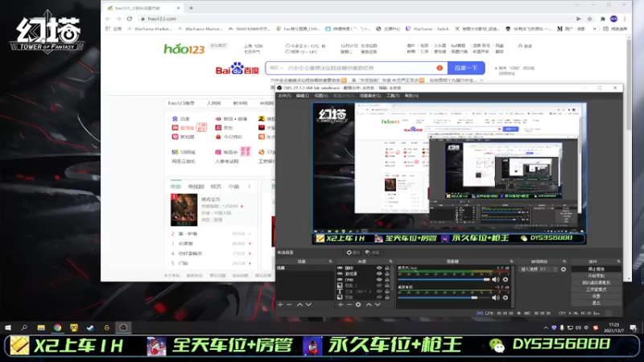Move selected source up in Sources panel
644x362 pixels.
(x=369, y=305)
